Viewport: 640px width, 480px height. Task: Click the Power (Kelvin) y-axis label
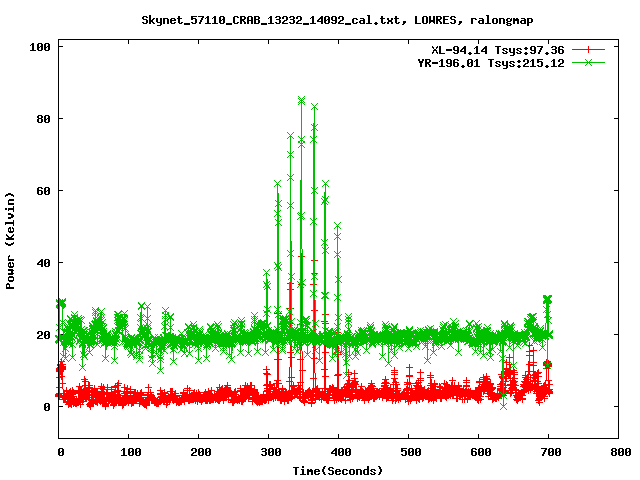click(10, 241)
